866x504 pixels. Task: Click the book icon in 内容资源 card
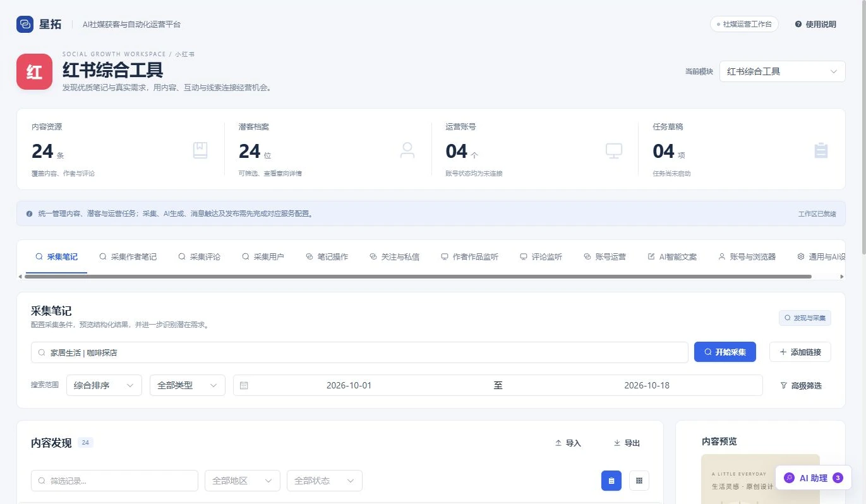point(200,150)
